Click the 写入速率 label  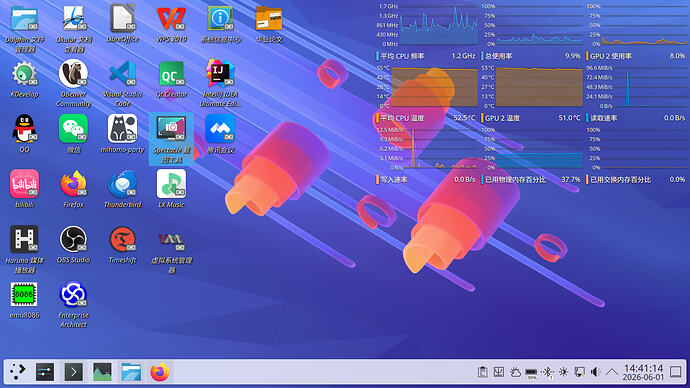click(394, 179)
